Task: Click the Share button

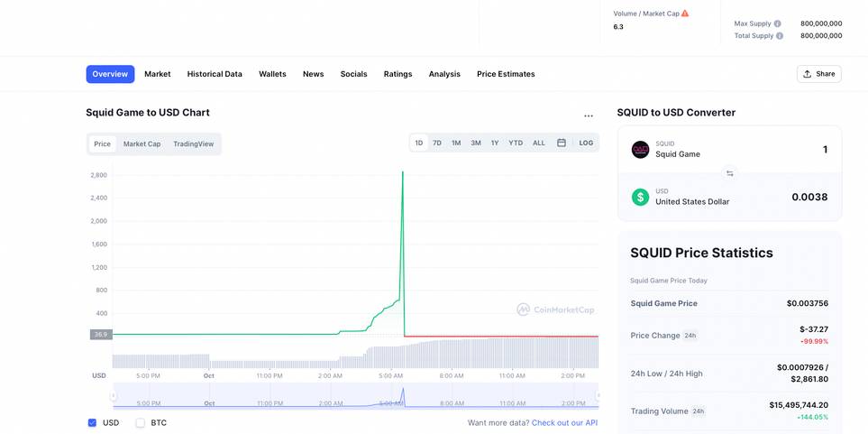Action: (818, 74)
